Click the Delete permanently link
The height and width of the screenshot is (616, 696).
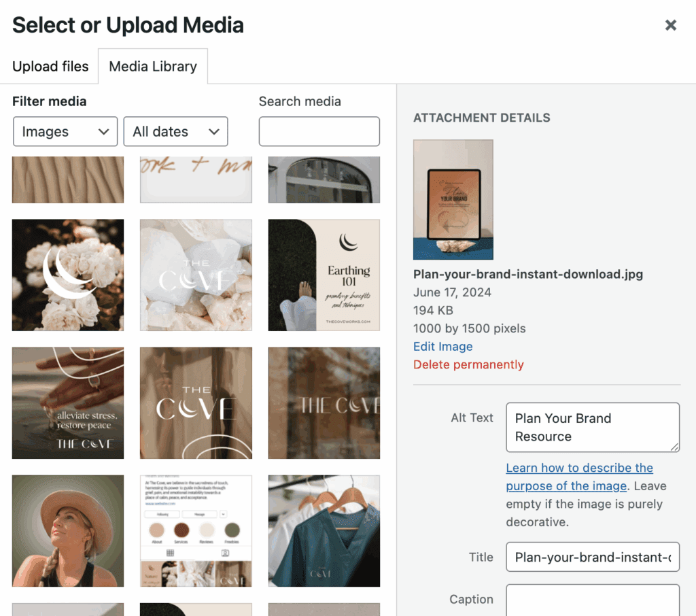(468, 364)
